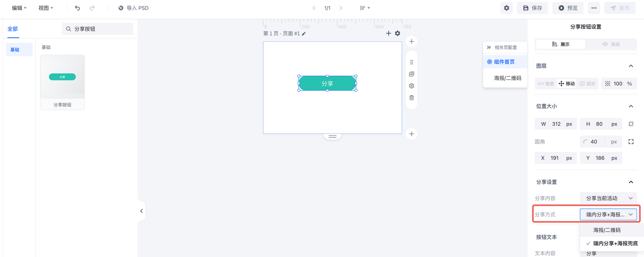Click the 保存 save button
Viewport: 644px width, 257px height.
click(x=532, y=8)
